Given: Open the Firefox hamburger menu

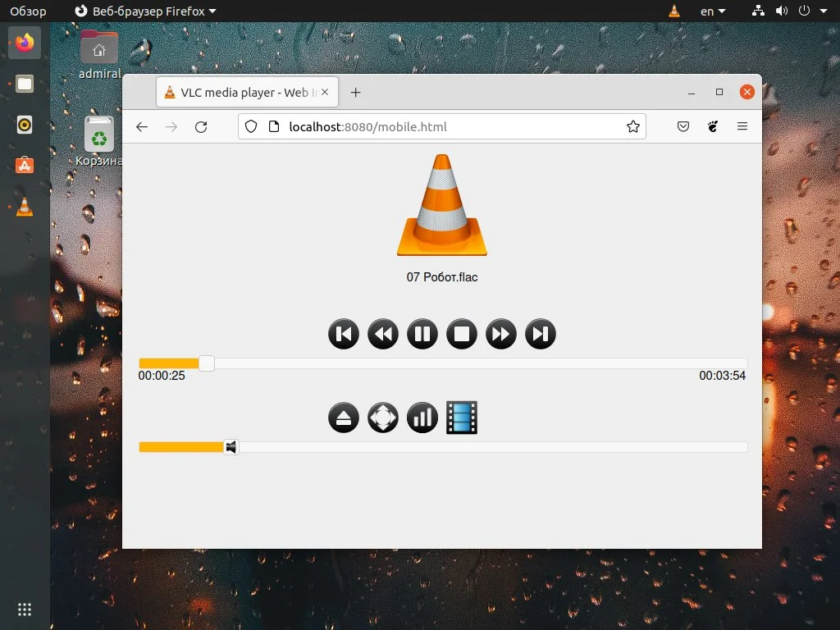Looking at the screenshot, I should (x=742, y=126).
